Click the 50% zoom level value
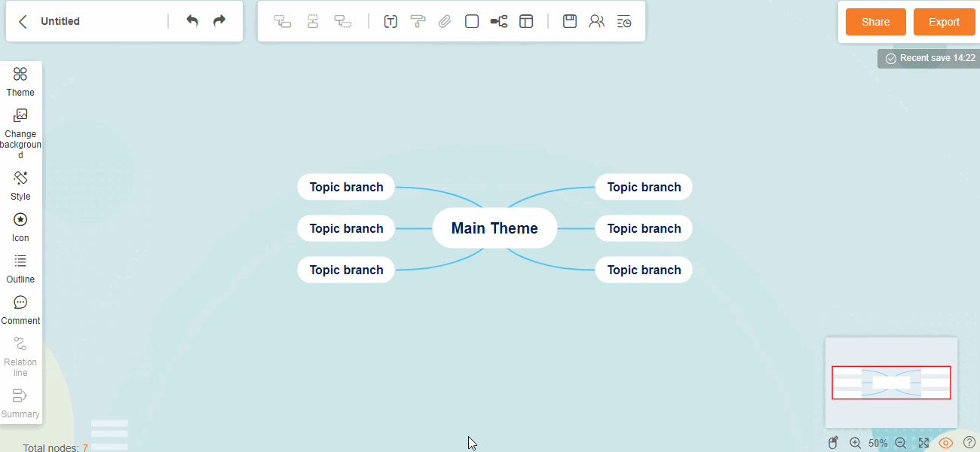The image size is (980, 452). point(877,443)
